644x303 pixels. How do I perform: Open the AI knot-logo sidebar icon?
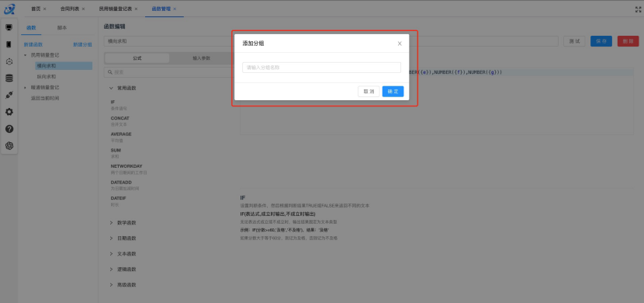pyautogui.click(x=9, y=145)
